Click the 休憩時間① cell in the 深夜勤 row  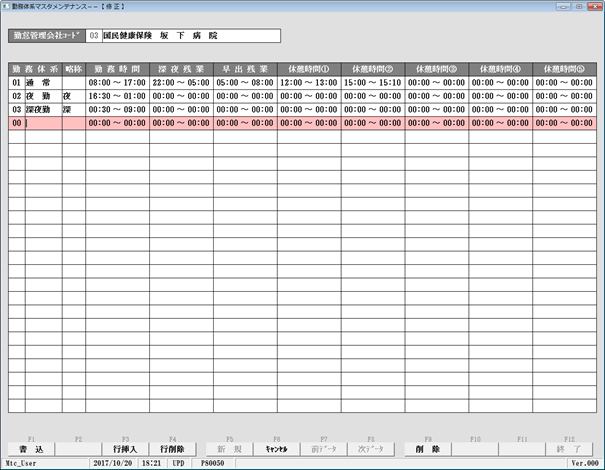point(309,110)
